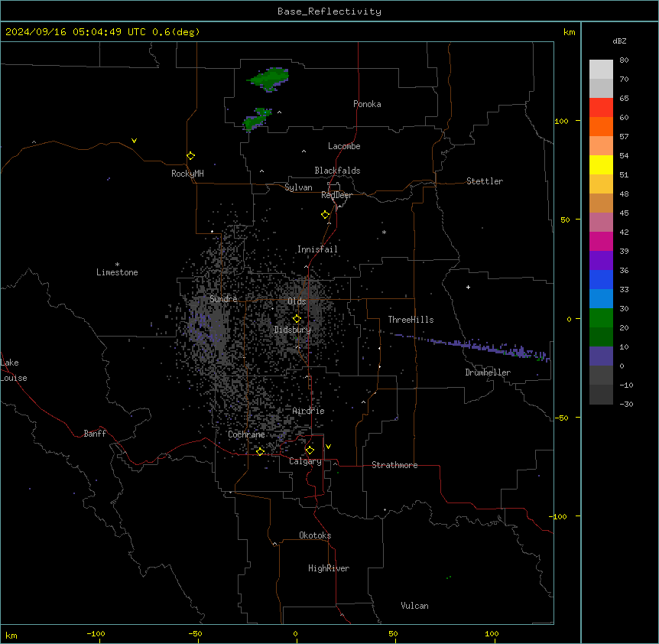Image resolution: width=659 pixels, height=644 pixels.
Task: Select the bright yellow swatch in dBZ legend
Action: tap(601, 164)
